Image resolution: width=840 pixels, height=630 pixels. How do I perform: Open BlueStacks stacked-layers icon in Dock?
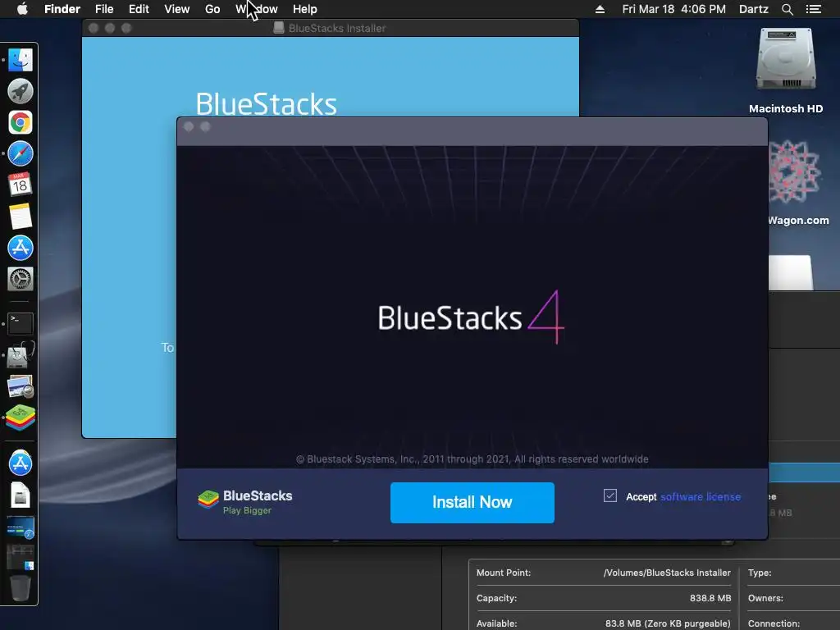tap(21, 418)
